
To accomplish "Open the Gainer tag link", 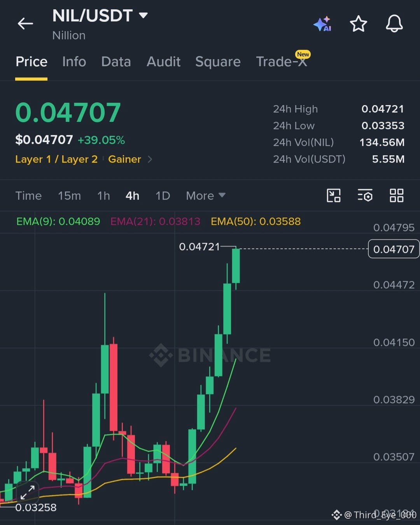I will pyautogui.click(x=124, y=159).
